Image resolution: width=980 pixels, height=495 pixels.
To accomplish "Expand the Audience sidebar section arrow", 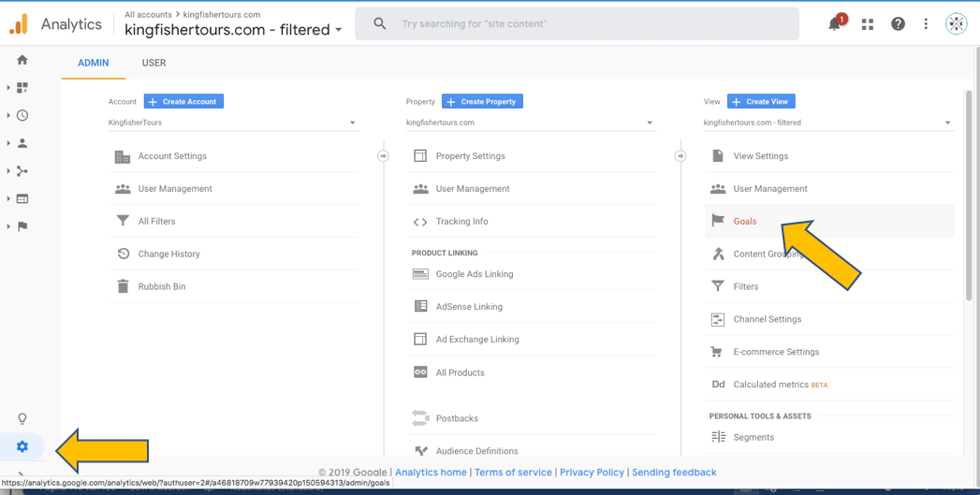I will pos(8,143).
